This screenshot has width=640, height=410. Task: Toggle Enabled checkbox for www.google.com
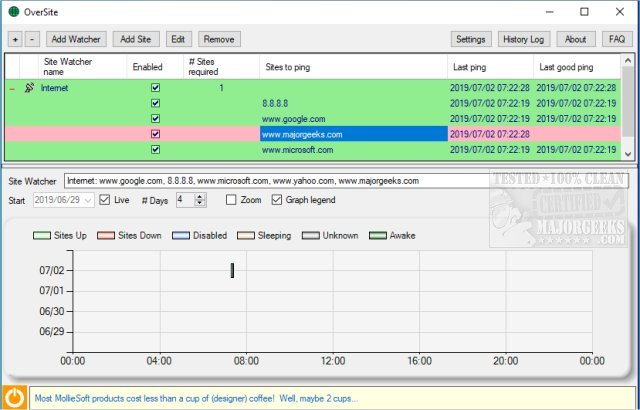156,119
